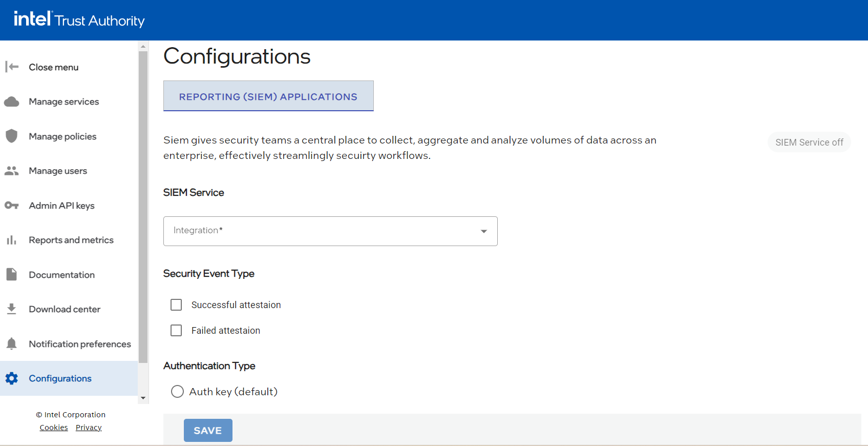This screenshot has height=446, width=868.
Task: Open Manage policies menu item
Action: [x=69, y=136]
